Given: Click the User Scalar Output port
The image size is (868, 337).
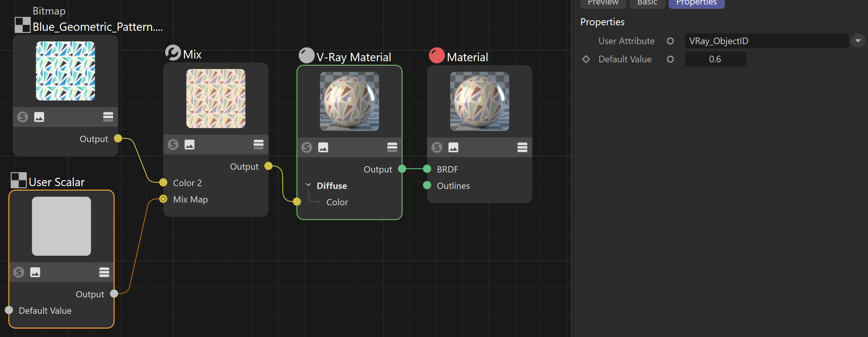Looking at the screenshot, I should click(114, 294).
